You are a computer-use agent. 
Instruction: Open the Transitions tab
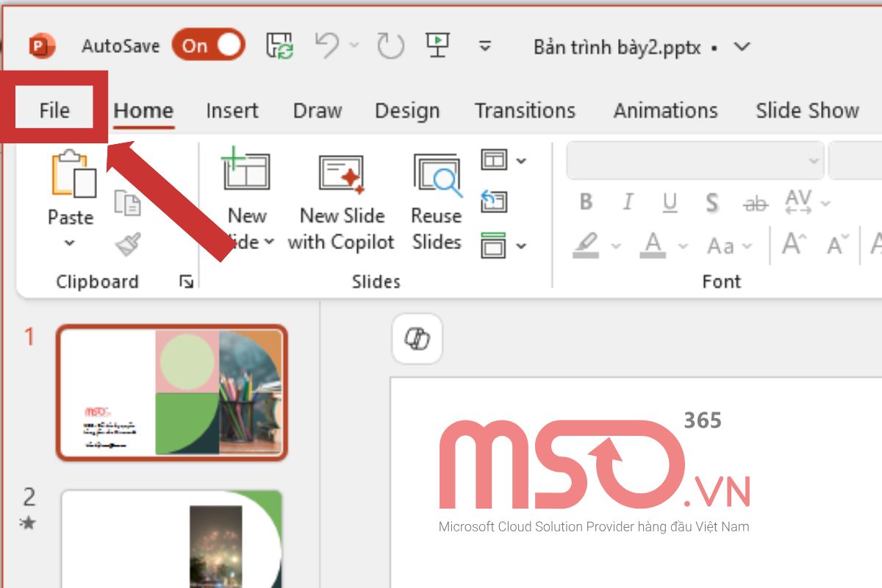pos(525,111)
